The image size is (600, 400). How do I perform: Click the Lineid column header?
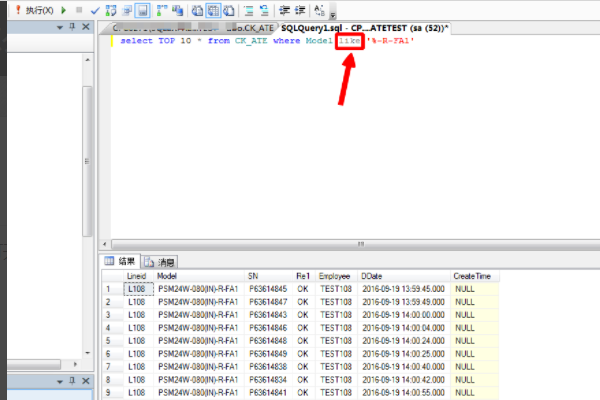[x=139, y=276]
